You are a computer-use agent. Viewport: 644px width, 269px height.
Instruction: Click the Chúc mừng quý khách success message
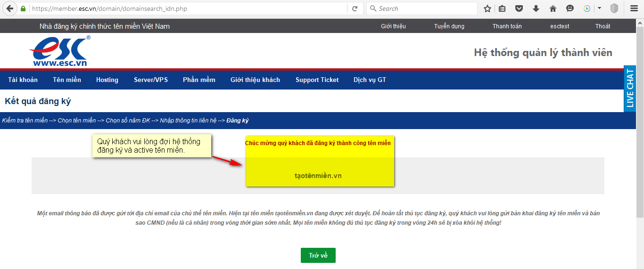[x=318, y=143]
